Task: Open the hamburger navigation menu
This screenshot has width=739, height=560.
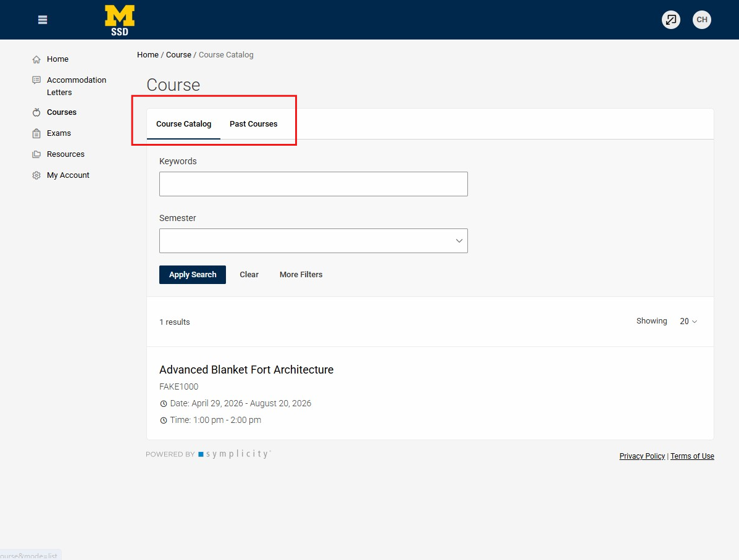Action: tap(43, 20)
